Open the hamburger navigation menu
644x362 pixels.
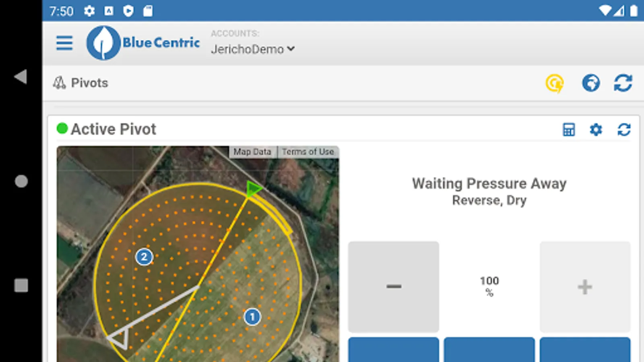tap(64, 43)
